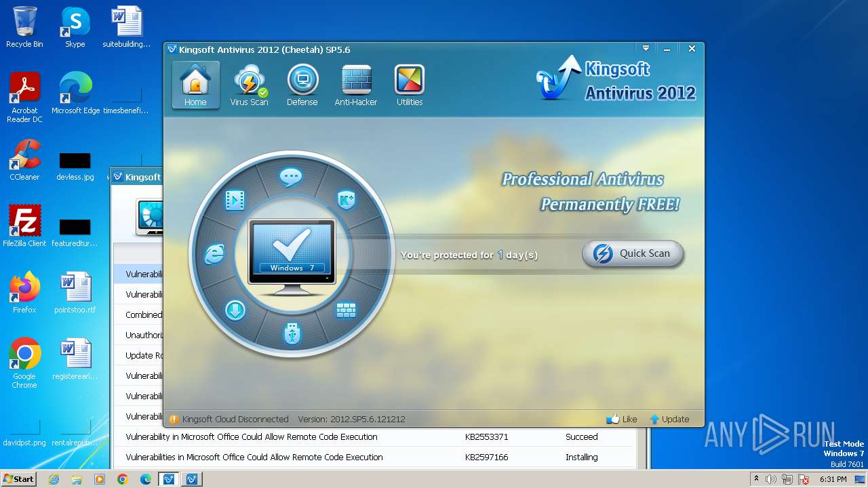The image size is (868, 488).
Task: Open the Windows Start menu
Action: click(18, 479)
